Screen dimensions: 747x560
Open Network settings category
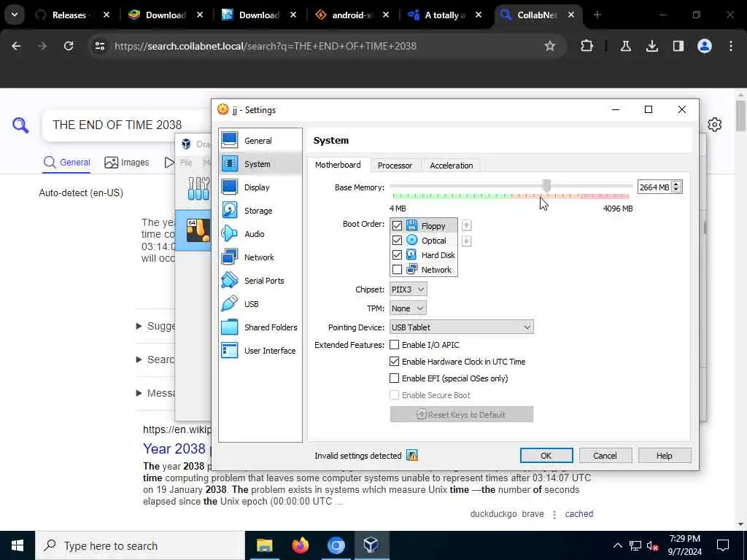coord(260,257)
